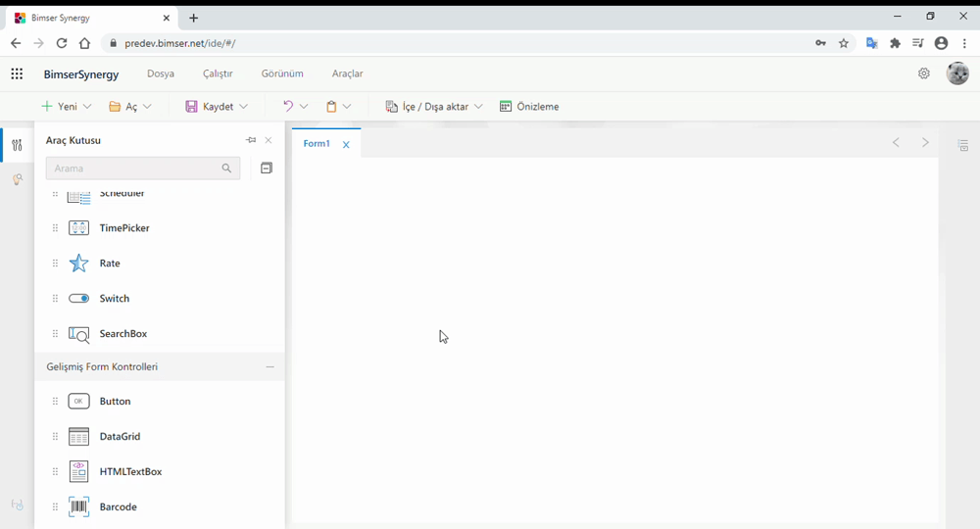
Task: Toggle collapse-all view in toolbox
Action: [266, 168]
